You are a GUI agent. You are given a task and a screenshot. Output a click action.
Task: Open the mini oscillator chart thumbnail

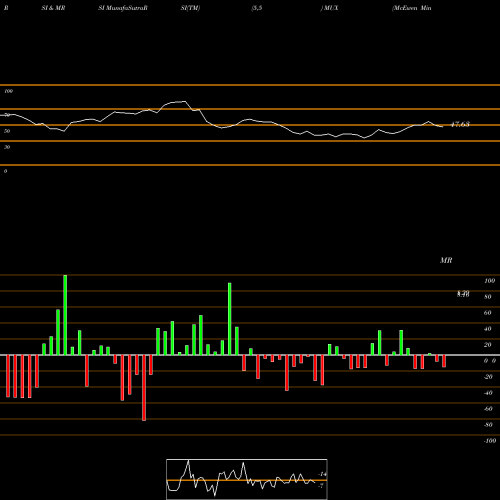247,479
